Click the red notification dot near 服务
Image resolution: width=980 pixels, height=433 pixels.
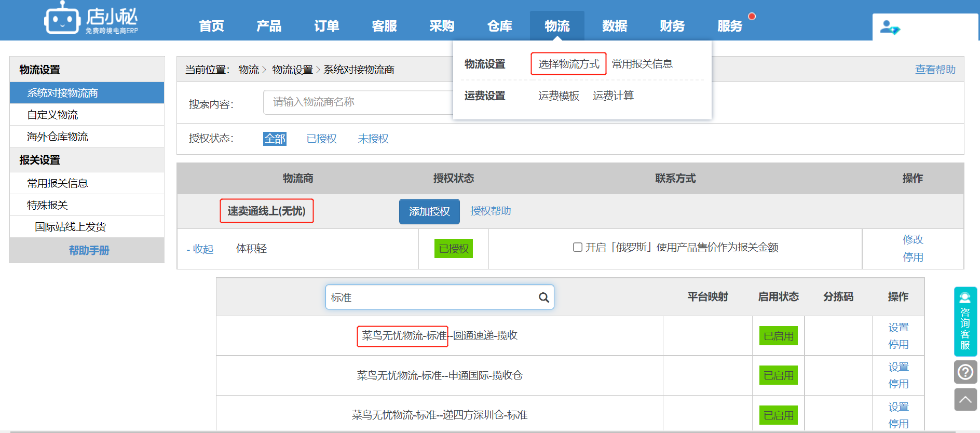(752, 17)
